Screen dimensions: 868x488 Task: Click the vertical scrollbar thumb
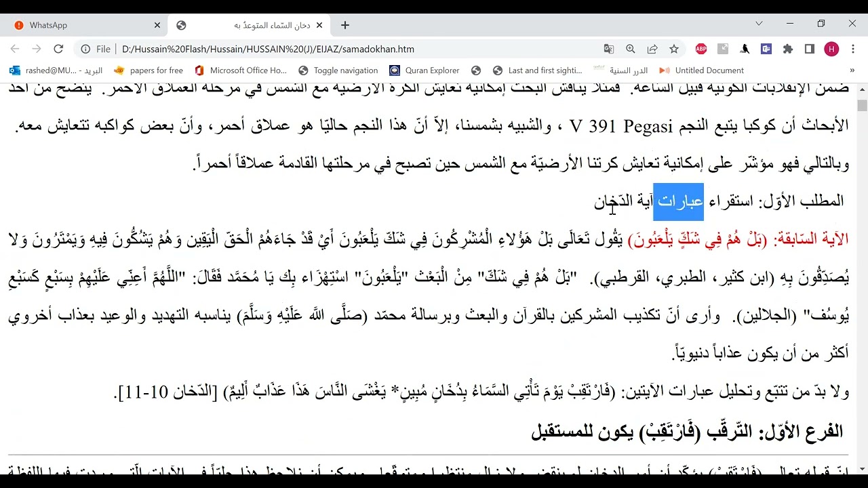pyautogui.click(x=862, y=106)
